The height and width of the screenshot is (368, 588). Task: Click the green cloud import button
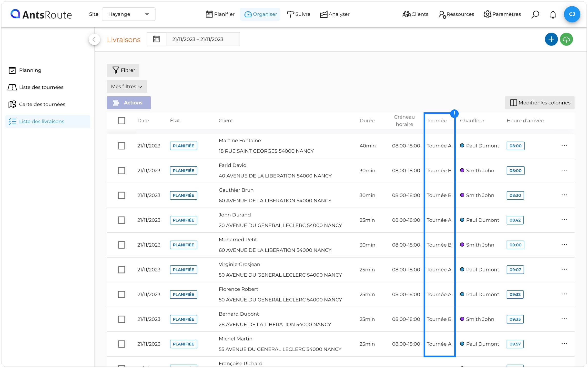(x=566, y=39)
